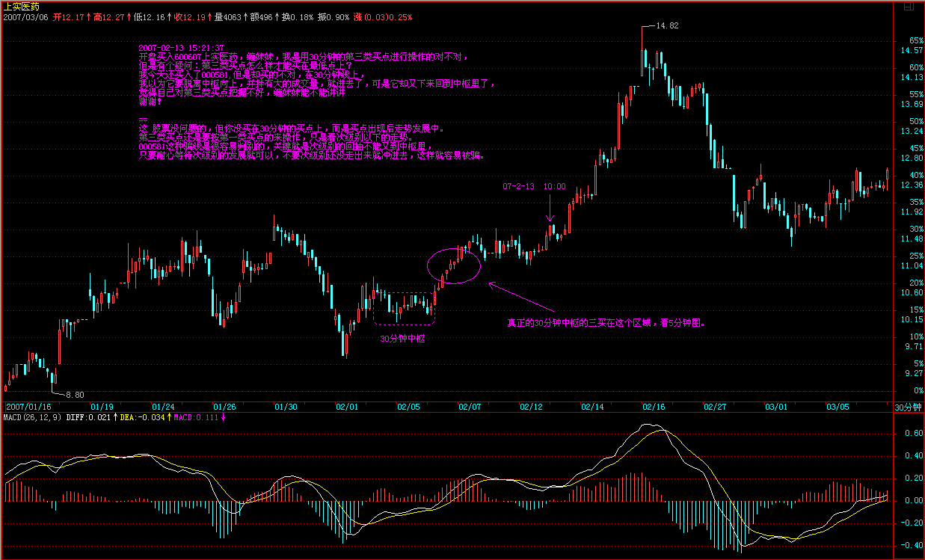Click the yellow DEA:-0.034 value
Viewport: 925px width, 560px height.
[x=145, y=417]
